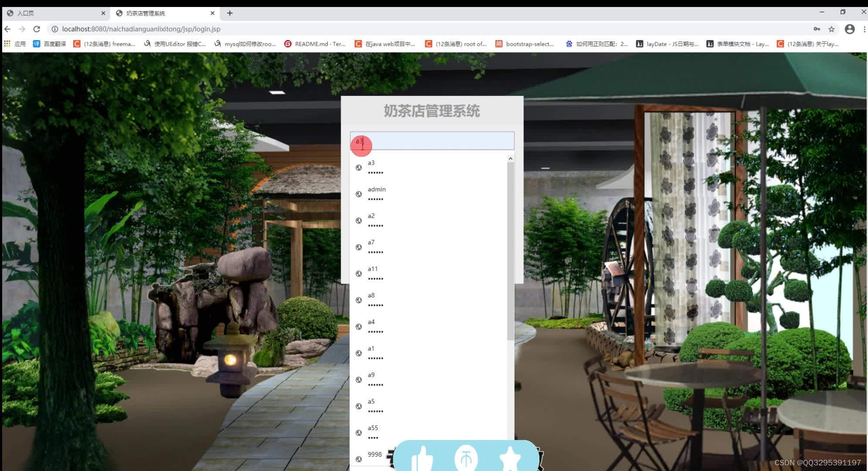Choose saved account admin from autofill
This screenshot has width=868, height=471.
[x=428, y=194]
